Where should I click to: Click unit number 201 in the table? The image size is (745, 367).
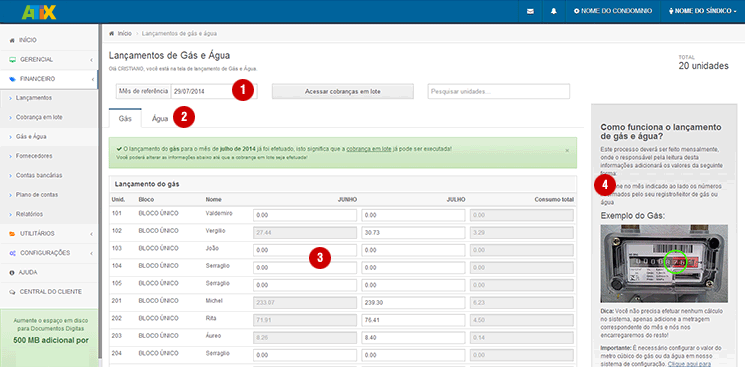click(116, 300)
